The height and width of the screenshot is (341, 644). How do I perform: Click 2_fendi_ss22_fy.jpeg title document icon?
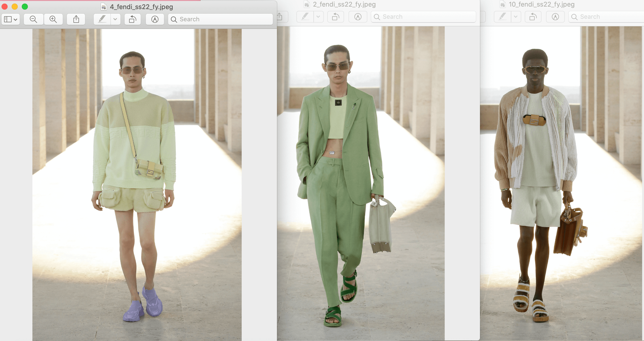point(307,4)
